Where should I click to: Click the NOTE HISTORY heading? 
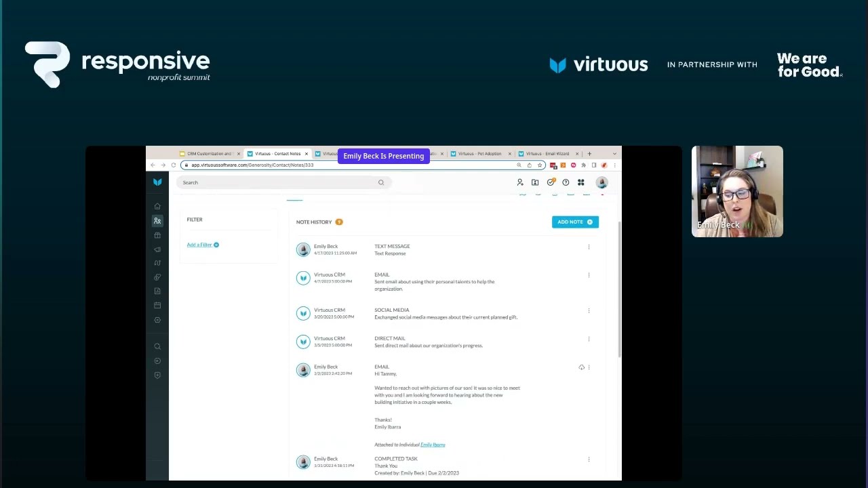[314, 222]
